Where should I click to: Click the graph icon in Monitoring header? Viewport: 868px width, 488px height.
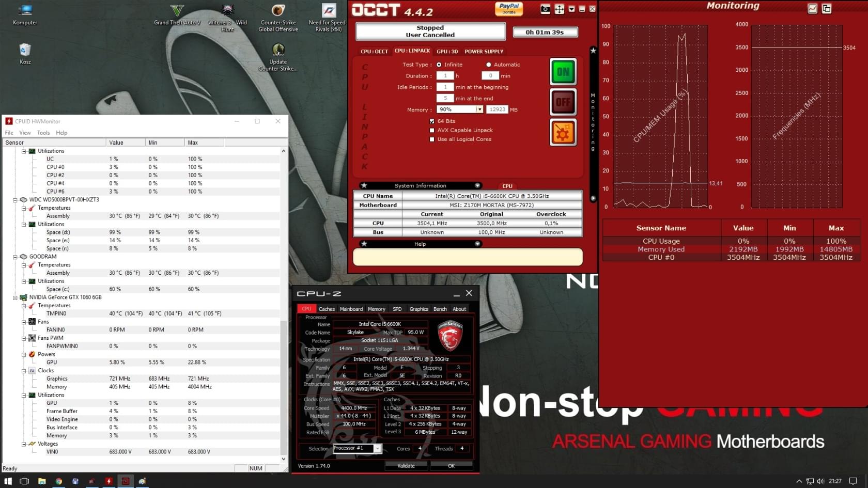coord(812,9)
